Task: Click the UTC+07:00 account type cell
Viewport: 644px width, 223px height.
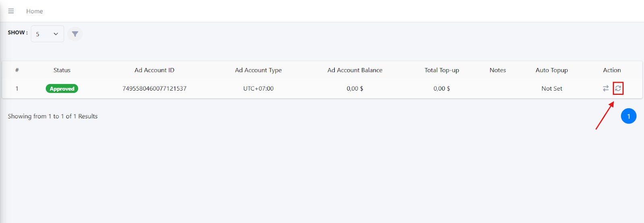Action: click(x=258, y=89)
